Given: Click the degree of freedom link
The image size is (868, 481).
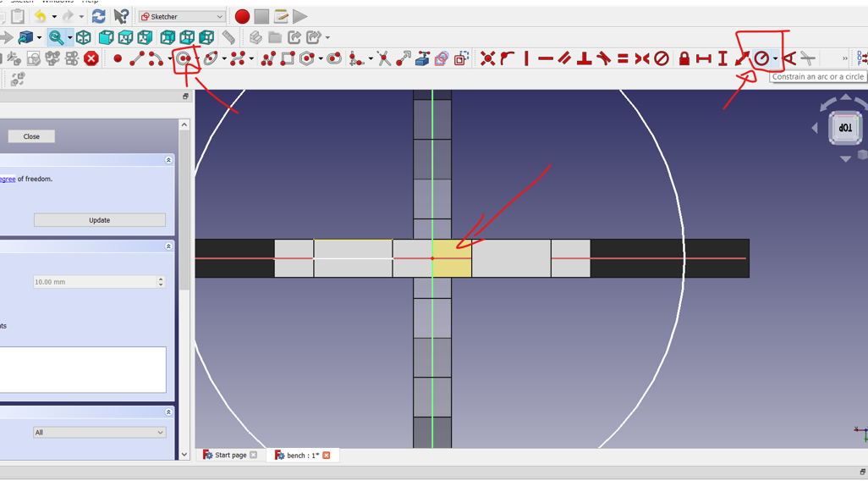Looking at the screenshot, I should 8,179.
